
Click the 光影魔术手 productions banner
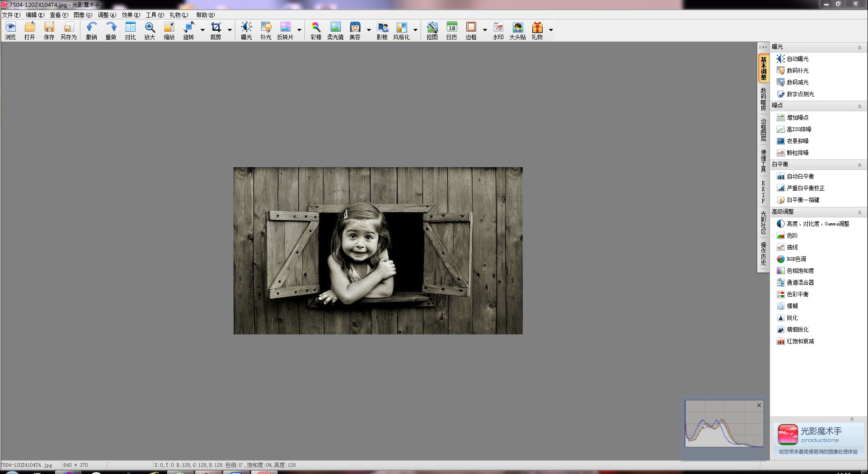pyautogui.click(x=818, y=439)
